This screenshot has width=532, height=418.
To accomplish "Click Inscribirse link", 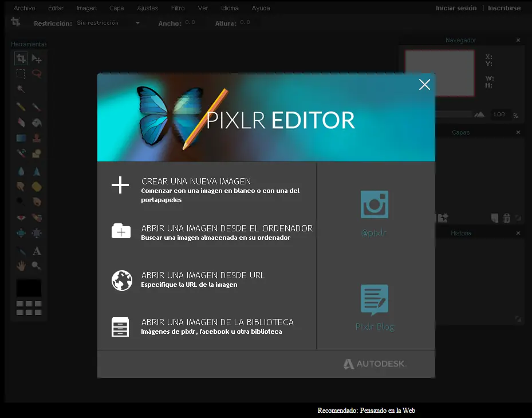I will coord(504,8).
